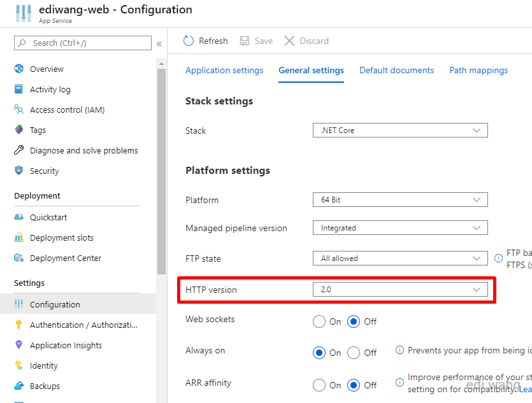Image resolution: width=532 pixels, height=403 pixels.
Task: Click the Deployment Center icon
Action: click(x=19, y=258)
